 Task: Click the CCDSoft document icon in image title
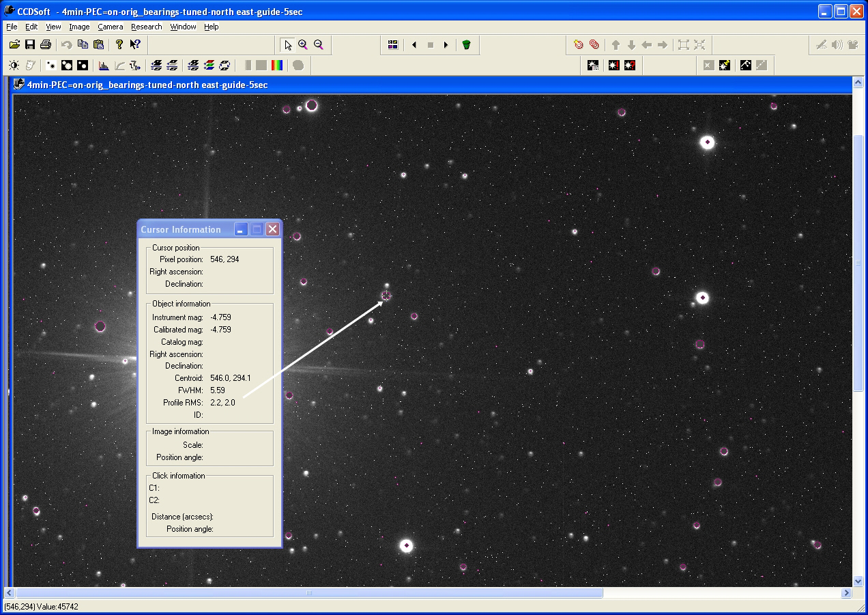[19, 85]
